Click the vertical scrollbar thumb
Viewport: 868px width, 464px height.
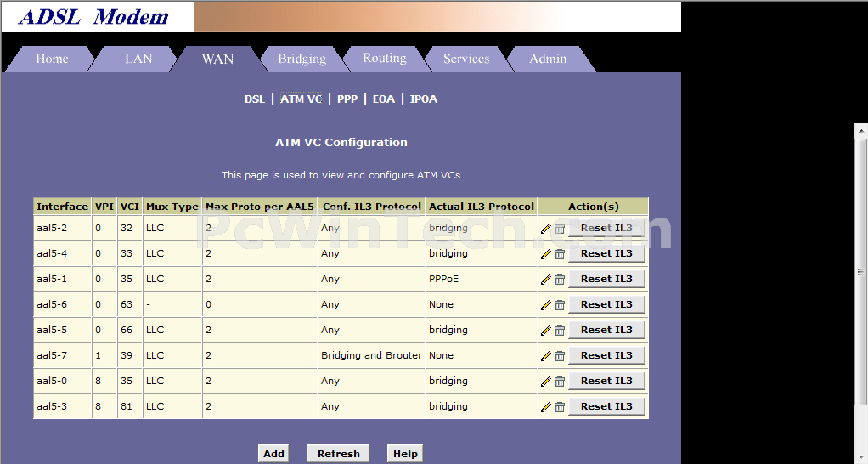[x=861, y=271]
